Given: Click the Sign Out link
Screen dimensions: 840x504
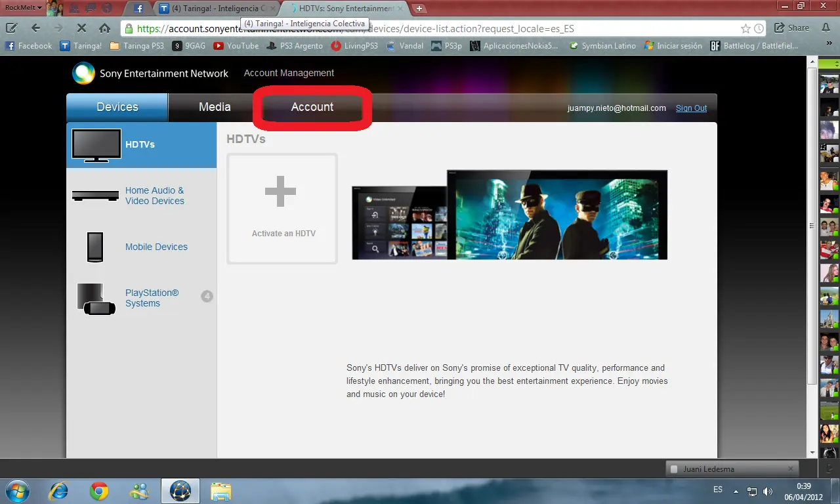Looking at the screenshot, I should tap(692, 108).
